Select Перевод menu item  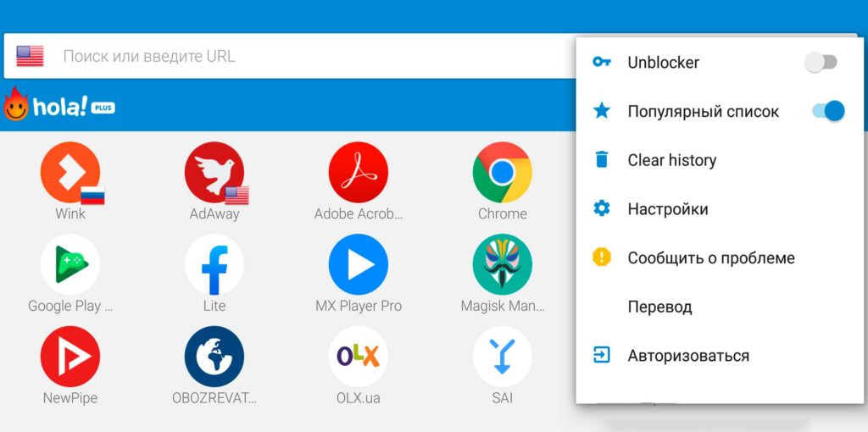click(720, 306)
